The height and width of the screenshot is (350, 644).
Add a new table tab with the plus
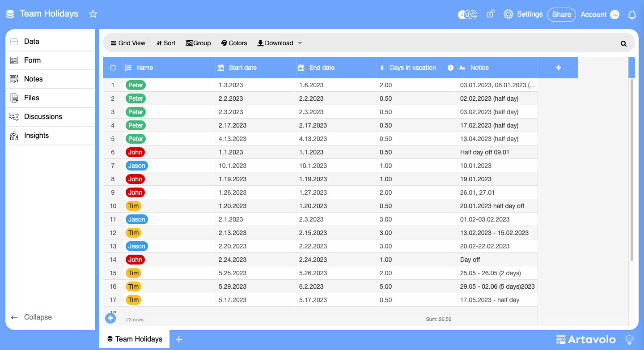(179, 339)
